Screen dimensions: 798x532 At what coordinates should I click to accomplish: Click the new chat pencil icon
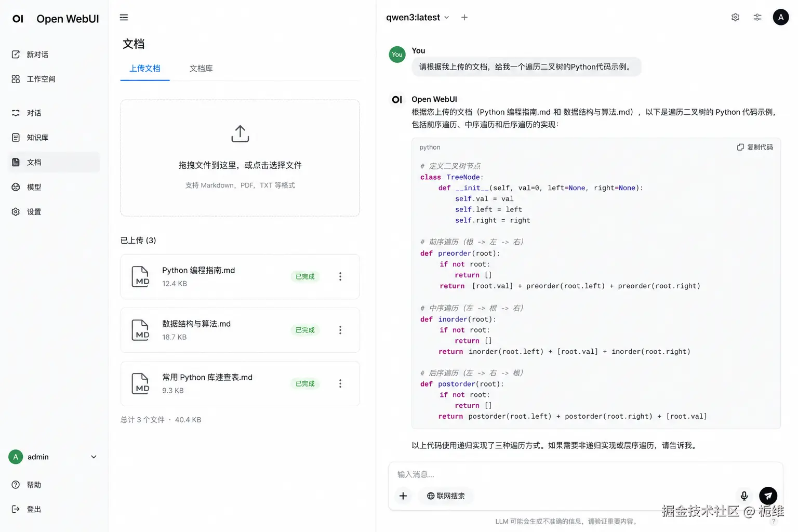click(16, 54)
